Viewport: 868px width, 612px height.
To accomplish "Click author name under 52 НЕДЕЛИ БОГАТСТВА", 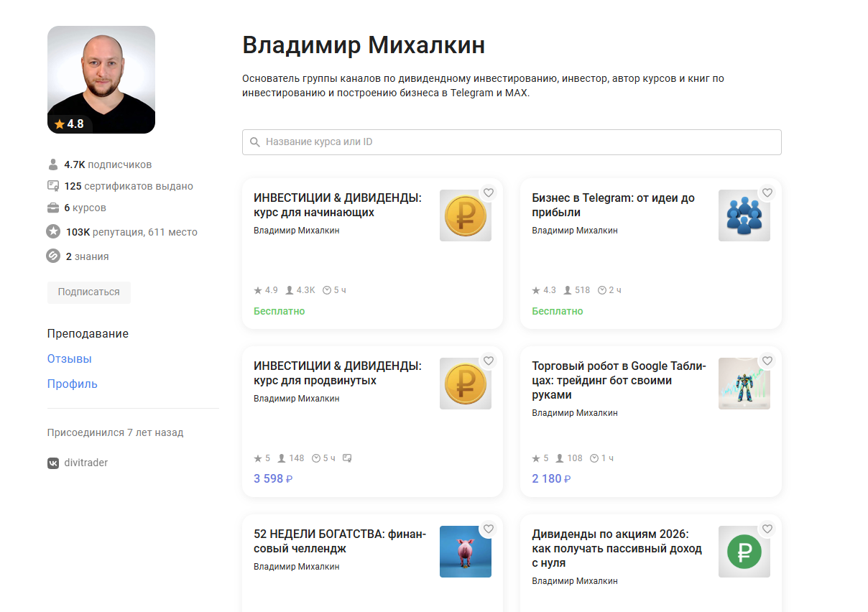I will 297,567.
